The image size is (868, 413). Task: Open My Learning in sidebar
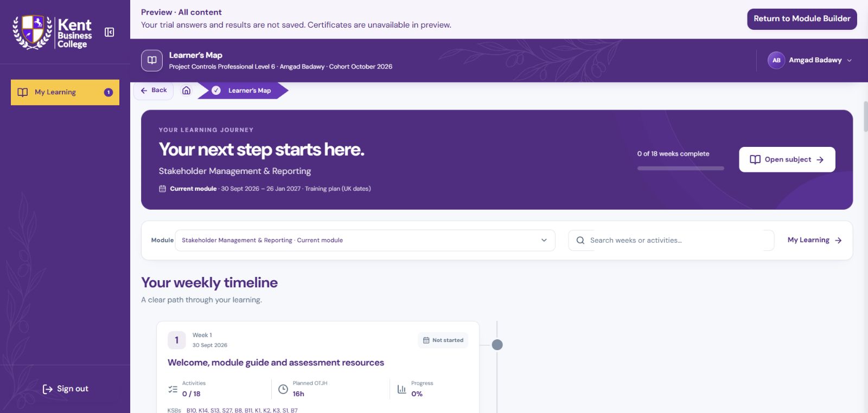[65, 92]
